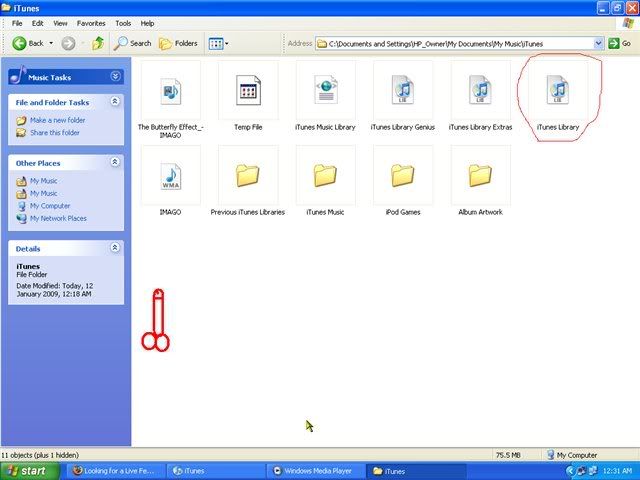The height and width of the screenshot is (480, 640).
Task: Open the Edit menu
Action: [x=38, y=23]
